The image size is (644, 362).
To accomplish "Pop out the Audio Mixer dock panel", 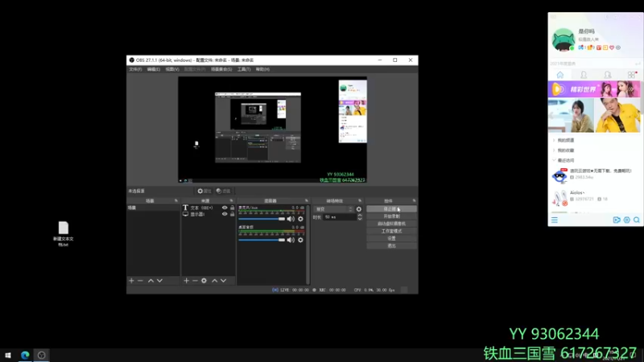I will (x=307, y=200).
